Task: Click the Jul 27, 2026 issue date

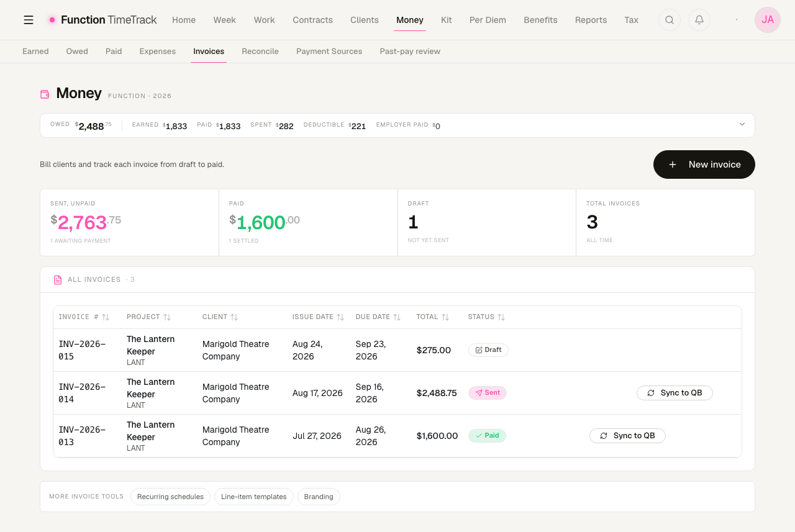Action: point(317,436)
